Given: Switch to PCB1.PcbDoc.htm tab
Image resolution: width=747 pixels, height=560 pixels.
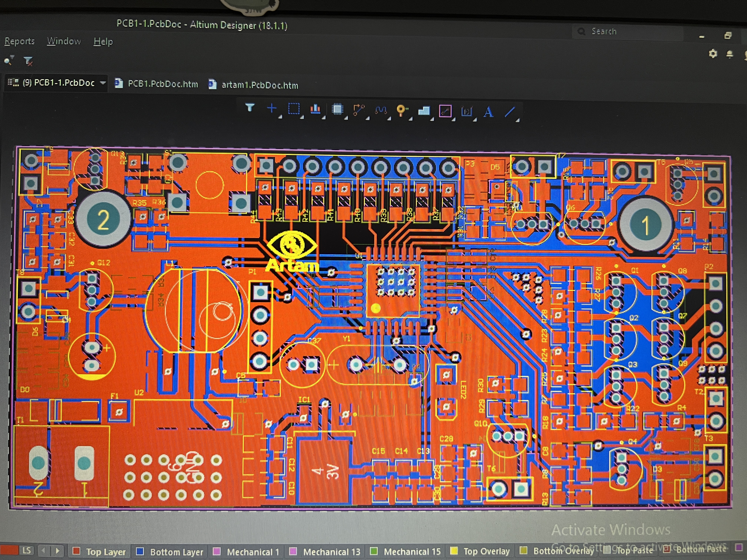Looking at the screenshot, I should pos(157,84).
